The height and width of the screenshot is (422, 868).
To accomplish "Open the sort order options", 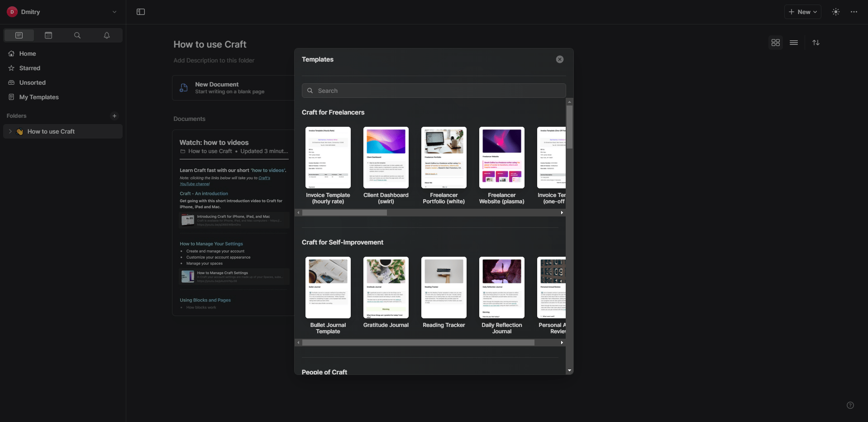I will coord(816,43).
